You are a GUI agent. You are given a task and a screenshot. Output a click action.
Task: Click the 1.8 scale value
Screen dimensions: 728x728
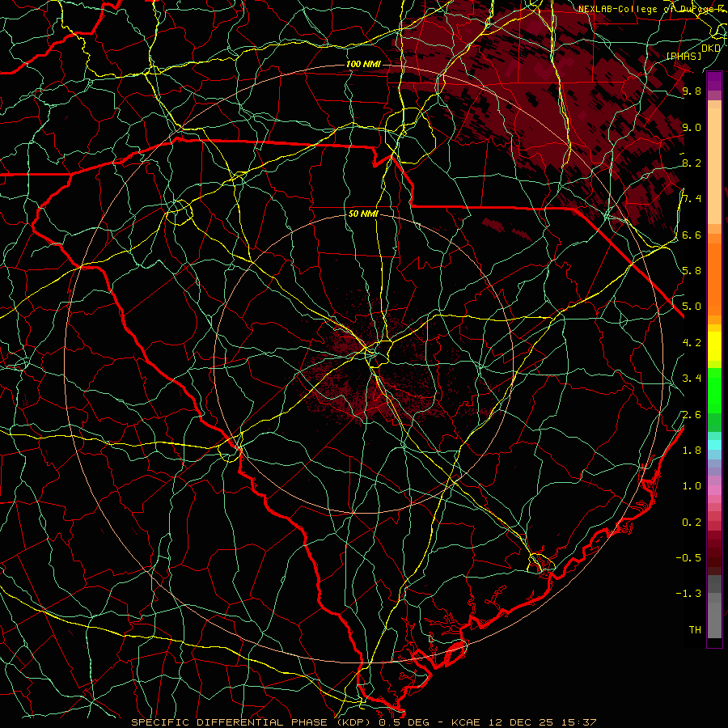692,451
